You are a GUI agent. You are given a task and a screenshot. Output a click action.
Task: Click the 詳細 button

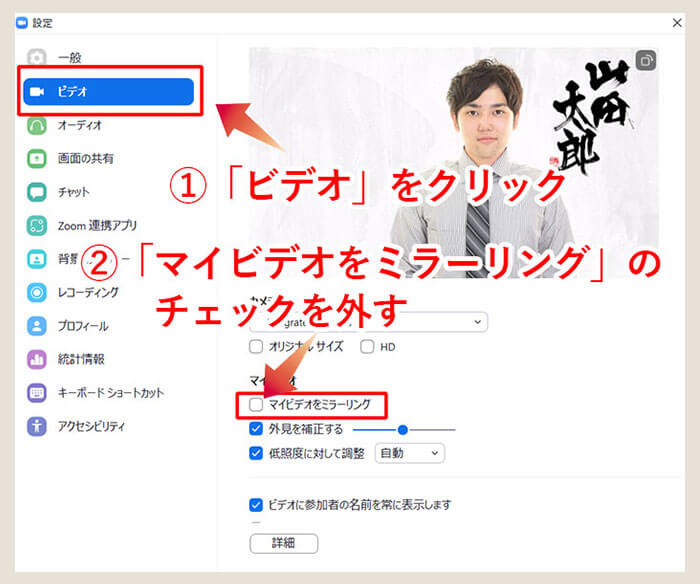tap(283, 543)
